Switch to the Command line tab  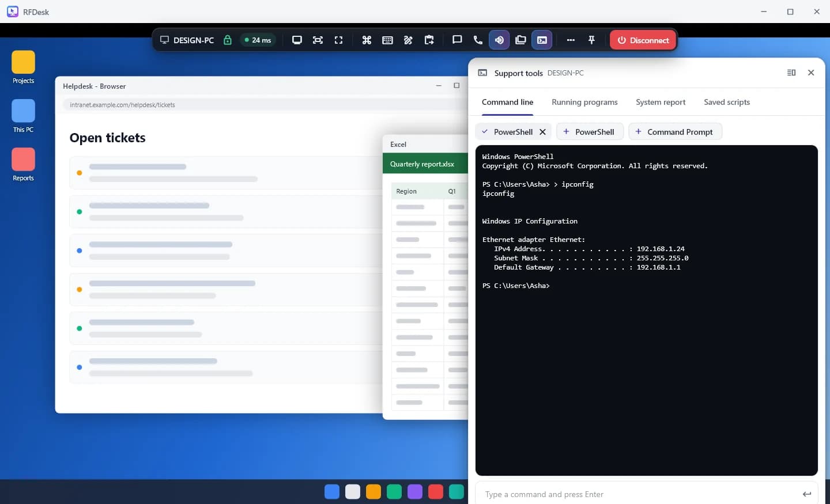tap(508, 102)
